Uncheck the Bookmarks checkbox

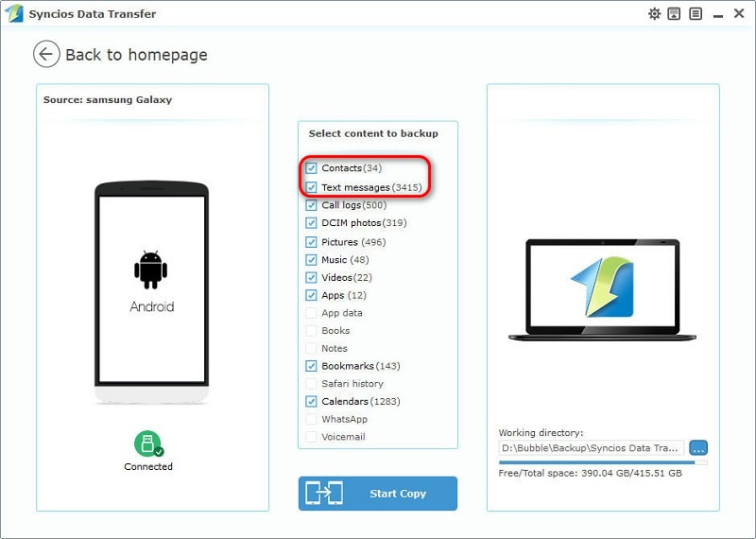coord(312,366)
